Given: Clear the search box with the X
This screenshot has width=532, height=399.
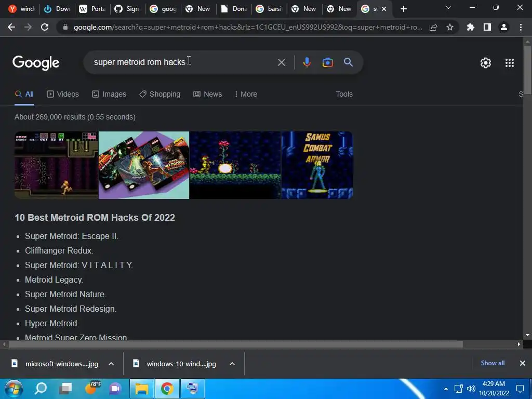Looking at the screenshot, I should click(x=281, y=62).
